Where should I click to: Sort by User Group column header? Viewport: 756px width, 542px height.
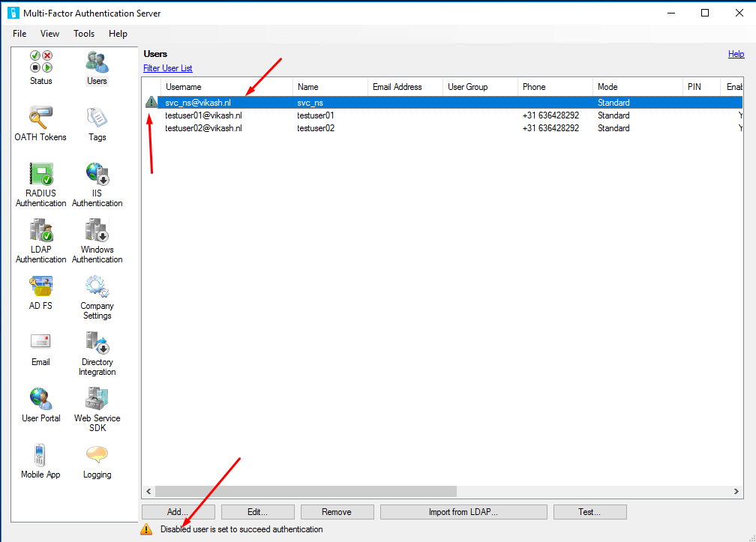point(480,87)
